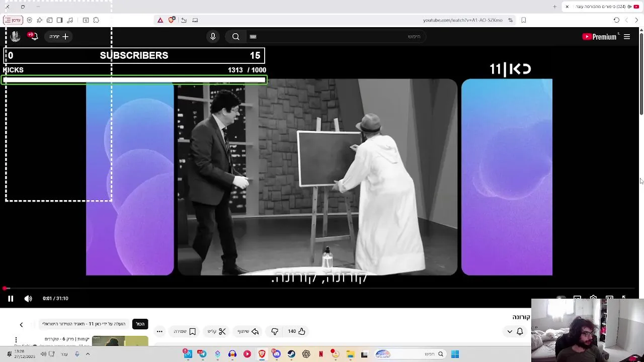Open the media control music note icon

point(70,20)
